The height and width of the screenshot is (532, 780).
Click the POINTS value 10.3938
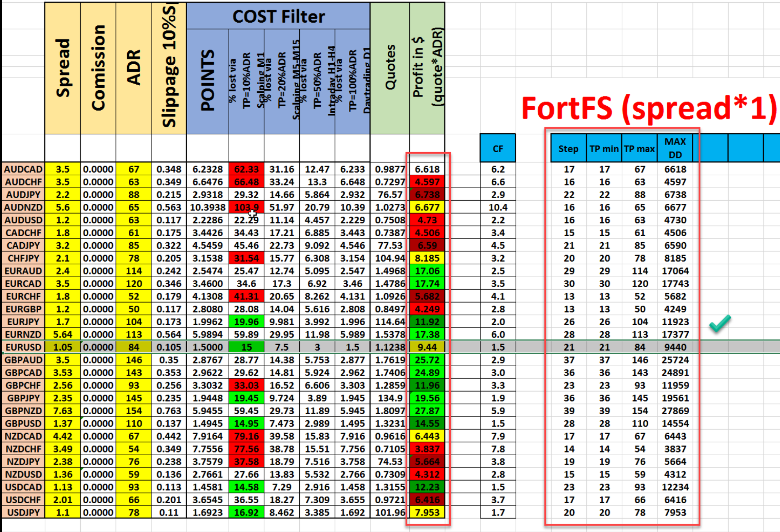pos(207,207)
